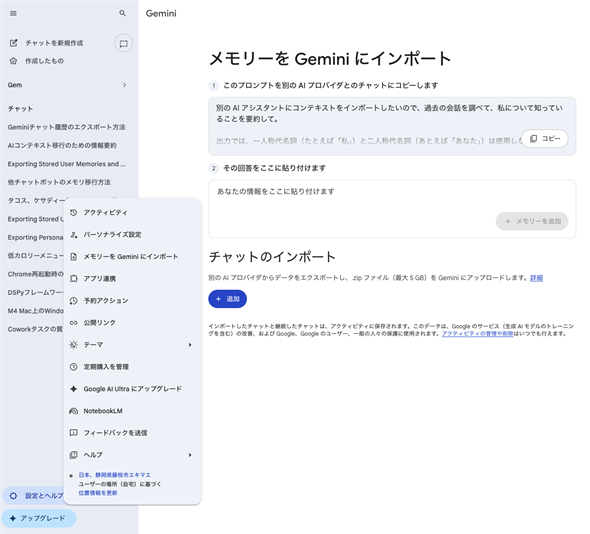
Task: Click the memory import document icon
Action: pyautogui.click(x=74, y=257)
